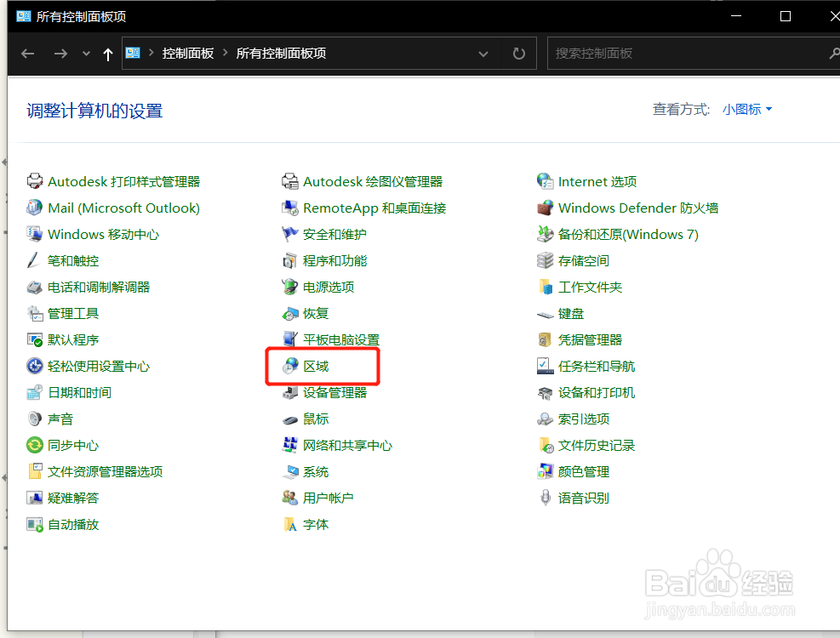This screenshot has width=840, height=638.
Task: Expand the address bar history dropdown
Action: [x=483, y=54]
